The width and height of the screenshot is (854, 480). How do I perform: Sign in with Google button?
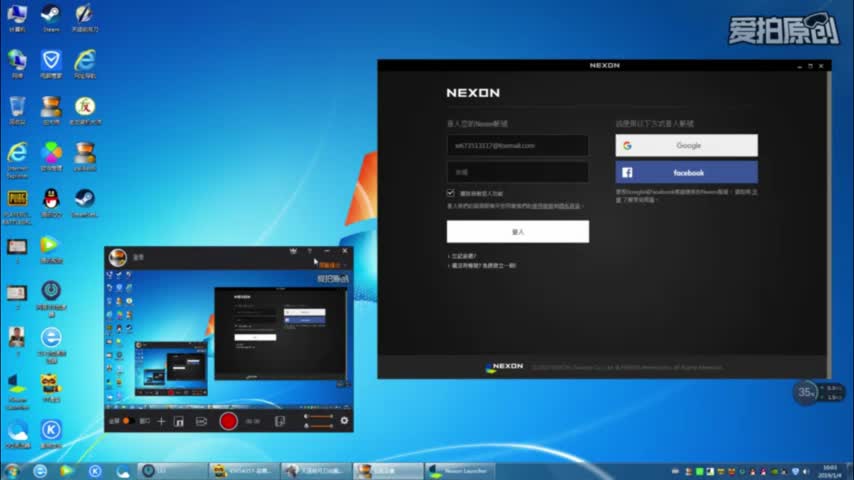click(x=686, y=145)
